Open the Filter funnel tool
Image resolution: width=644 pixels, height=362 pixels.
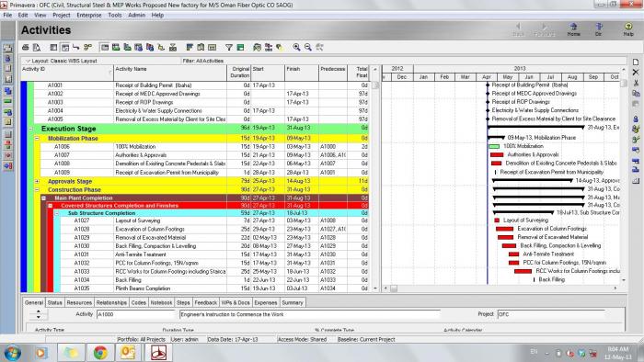229,48
